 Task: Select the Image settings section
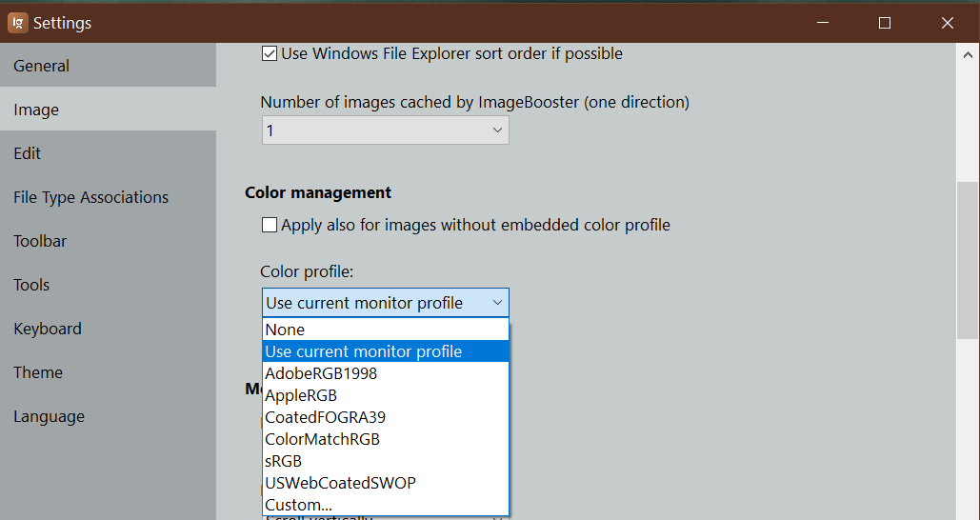click(108, 110)
